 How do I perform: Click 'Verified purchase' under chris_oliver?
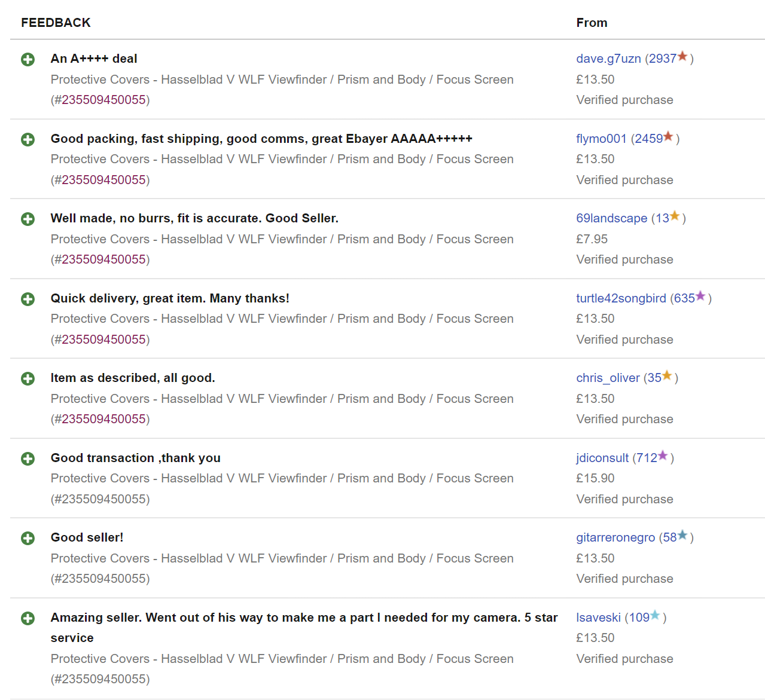pos(624,419)
